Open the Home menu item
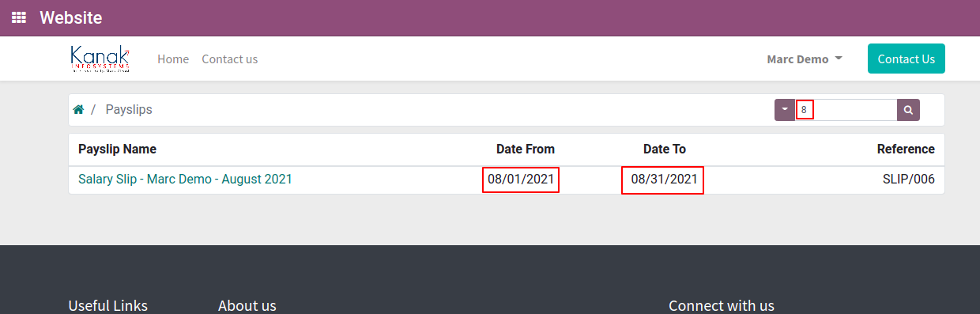This screenshot has height=314, width=980. pos(173,59)
